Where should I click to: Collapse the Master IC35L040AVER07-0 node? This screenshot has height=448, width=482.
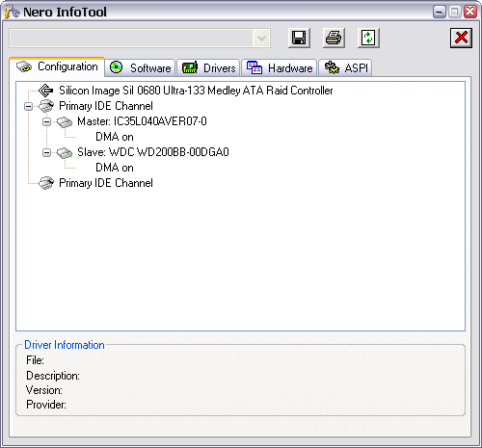pos(46,121)
